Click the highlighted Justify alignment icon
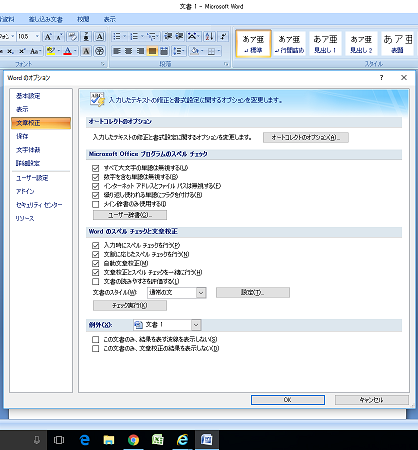This screenshot has height=450, width=418. click(x=152, y=51)
